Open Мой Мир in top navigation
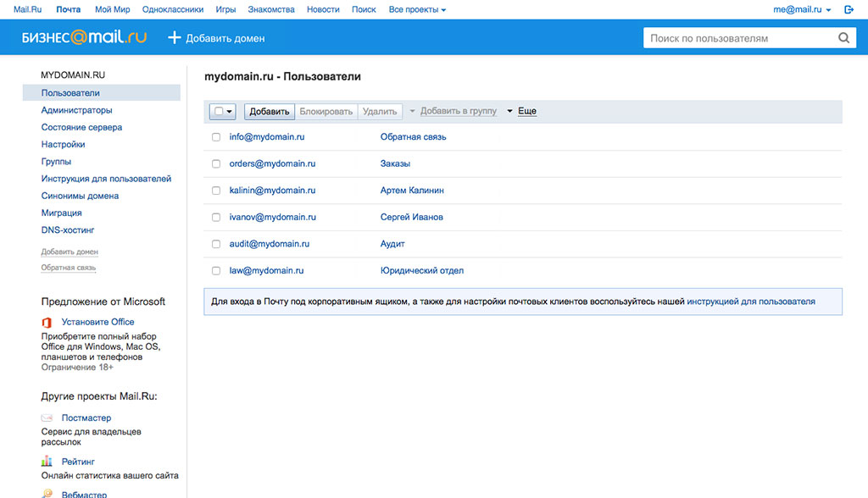Viewport: 868px width, 498px height. coord(113,9)
